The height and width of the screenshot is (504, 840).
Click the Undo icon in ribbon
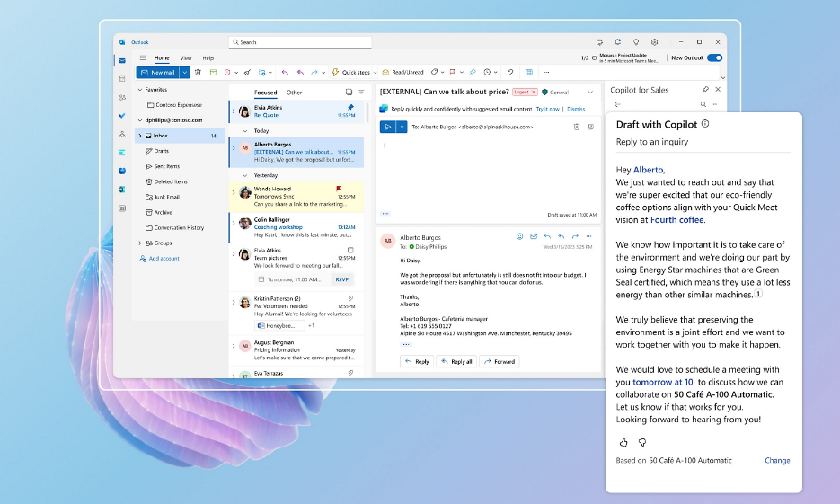click(510, 72)
